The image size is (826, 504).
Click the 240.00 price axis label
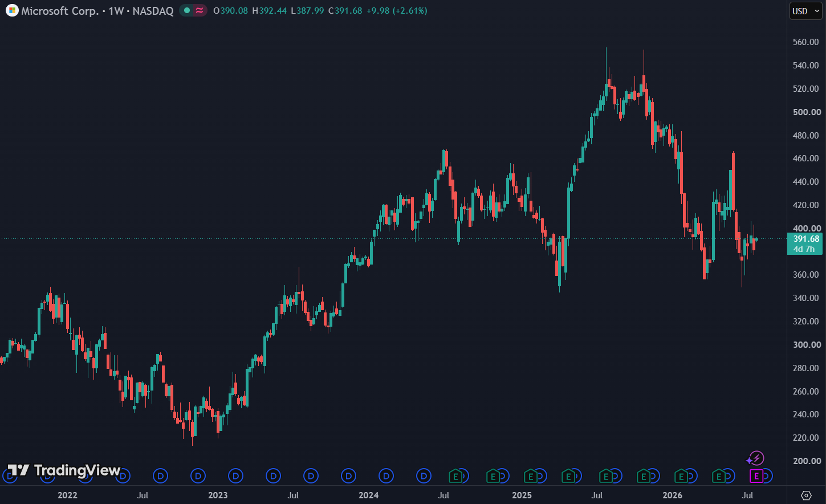point(806,414)
